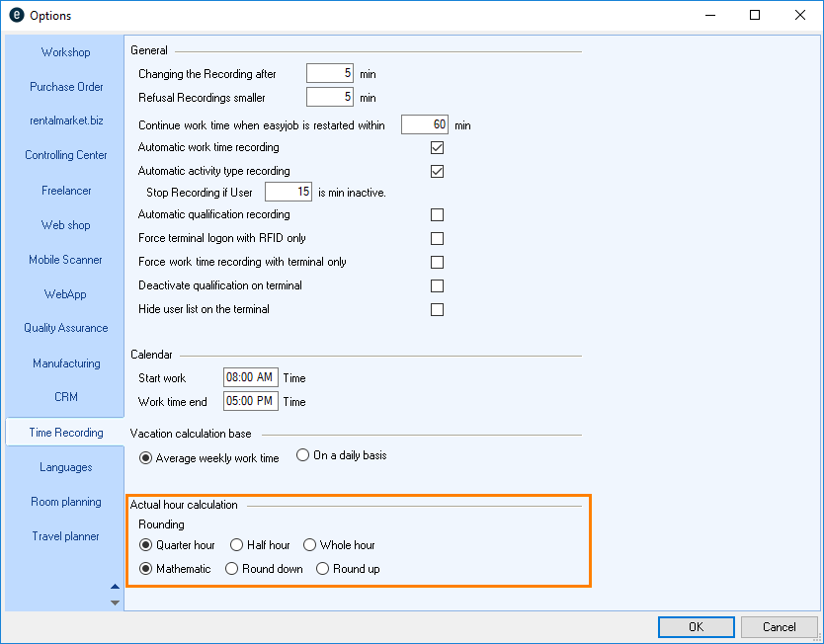Open the Controlling Center tab
The width and height of the screenshot is (824, 644).
coord(65,155)
